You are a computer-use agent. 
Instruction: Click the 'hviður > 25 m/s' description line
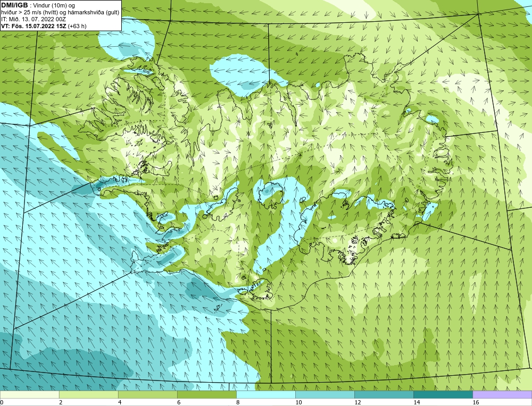[60, 12]
